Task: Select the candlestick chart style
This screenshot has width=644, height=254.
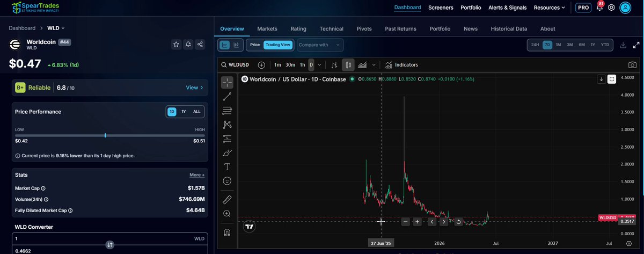Action: point(348,65)
